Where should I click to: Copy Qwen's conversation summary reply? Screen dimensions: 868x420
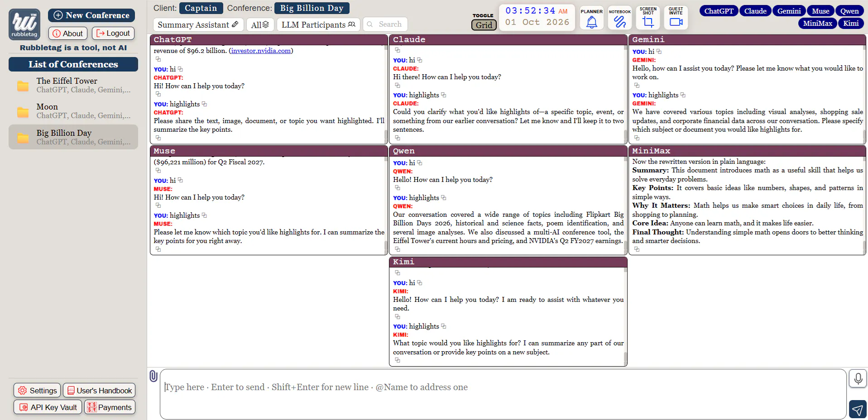tap(398, 249)
